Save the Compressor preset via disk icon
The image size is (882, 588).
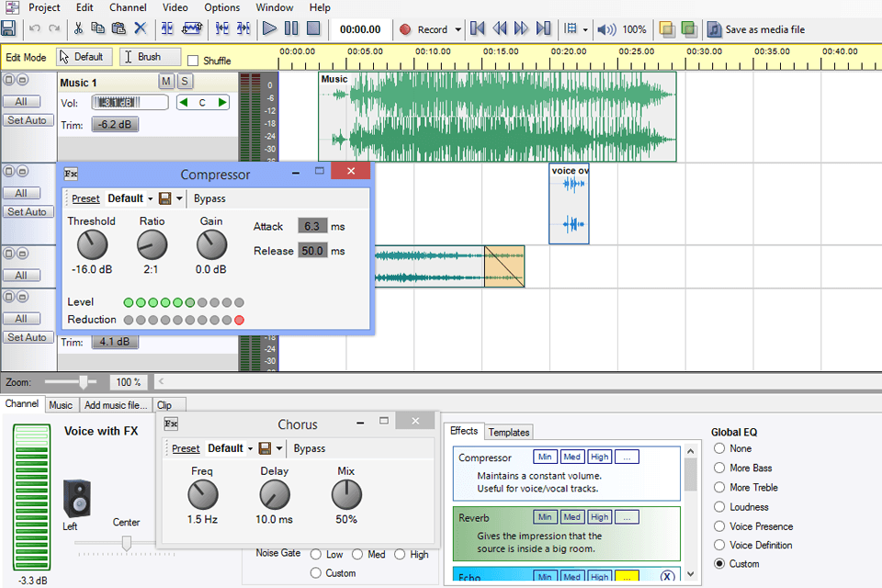(x=164, y=198)
